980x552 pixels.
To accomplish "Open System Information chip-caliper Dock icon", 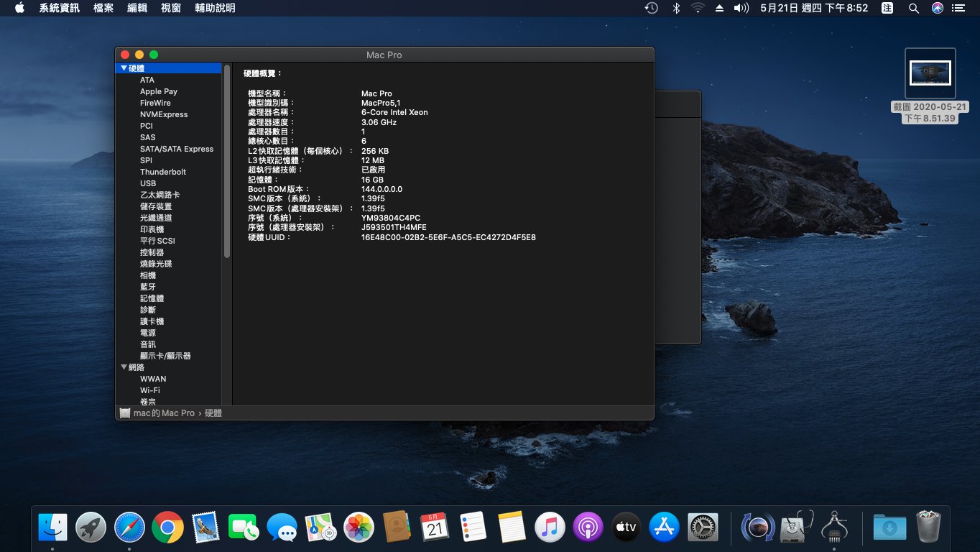I will pos(834,528).
